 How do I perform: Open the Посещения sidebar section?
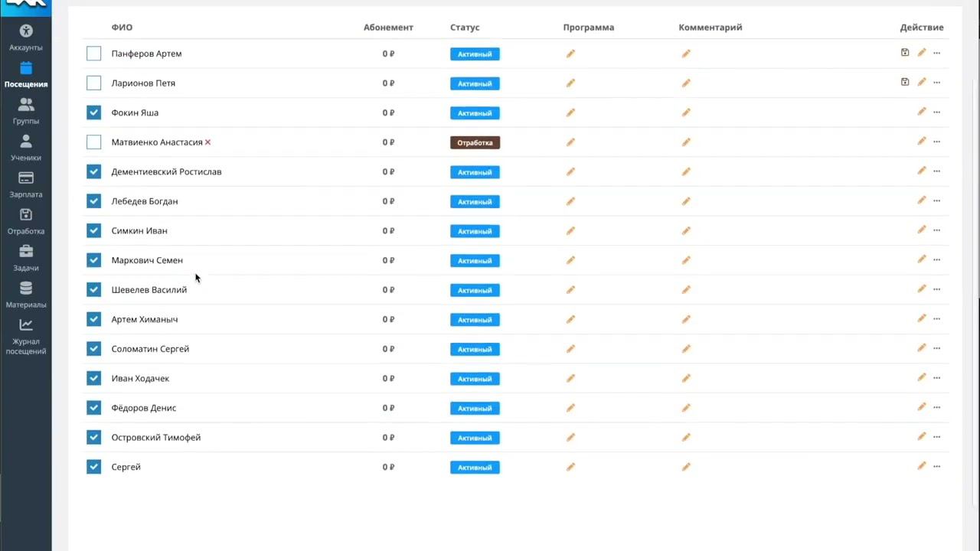tap(26, 75)
